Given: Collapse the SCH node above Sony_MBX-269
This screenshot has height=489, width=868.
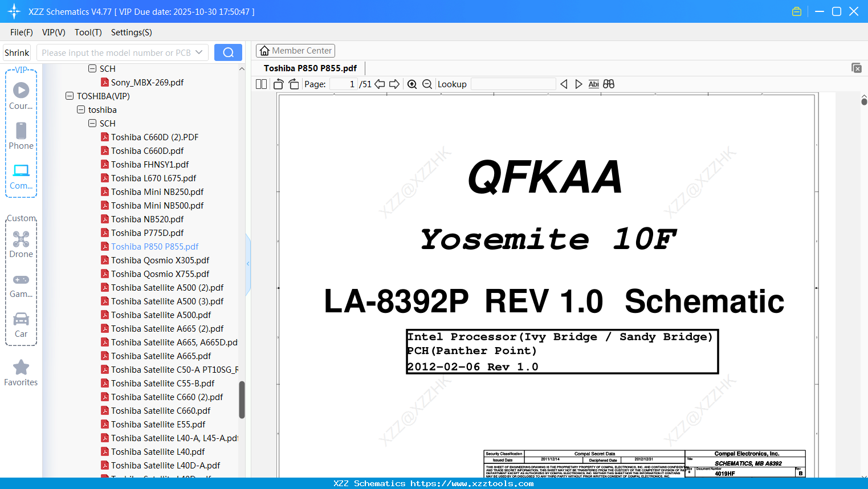Looking at the screenshot, I should (92, 68).
